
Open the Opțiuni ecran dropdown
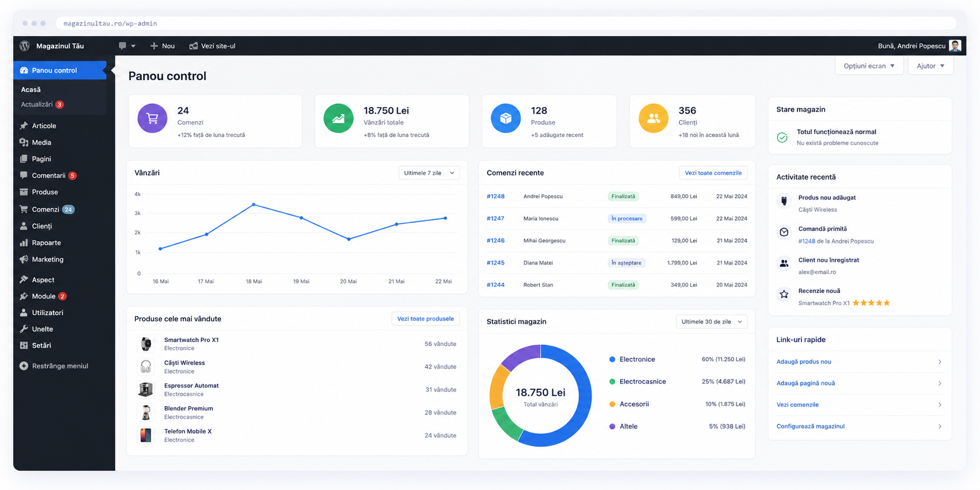coord(869,66)
